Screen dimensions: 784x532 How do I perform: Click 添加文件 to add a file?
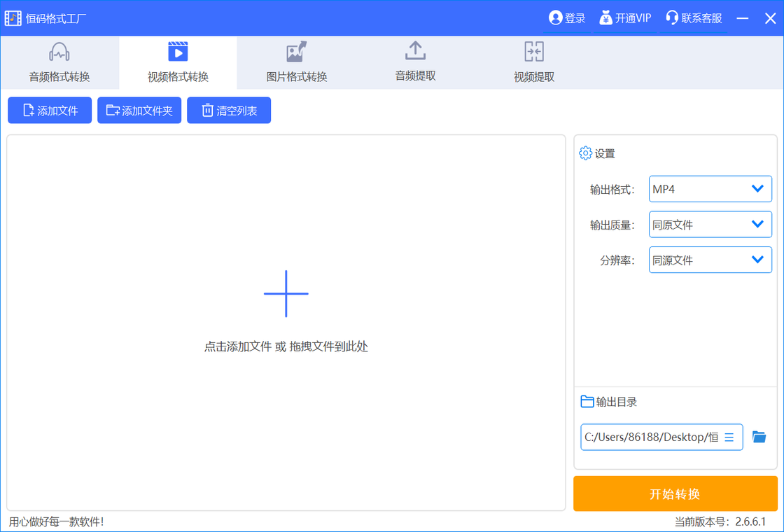pyautogui.click(x=50, y=111)
